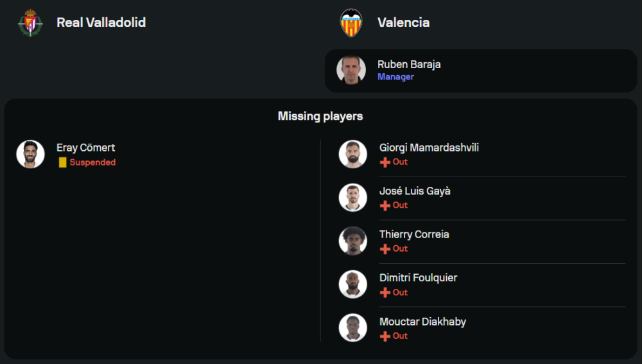View the Real Valladolid team name link

[101, 22]
